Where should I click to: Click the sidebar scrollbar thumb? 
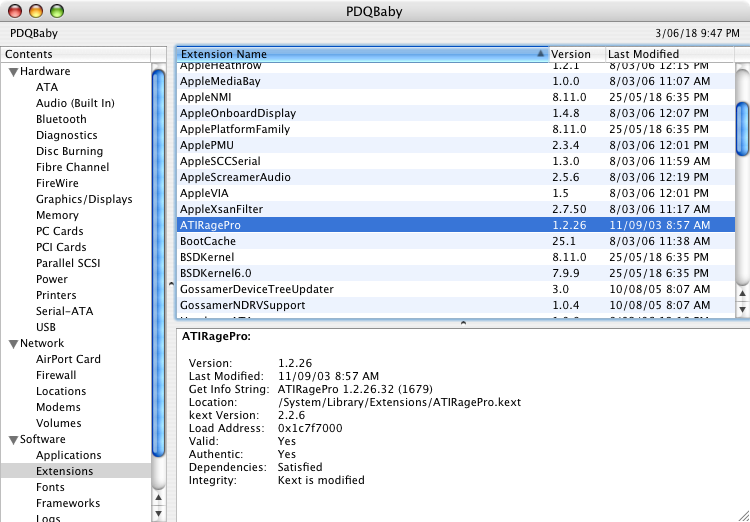pos(158,263)
